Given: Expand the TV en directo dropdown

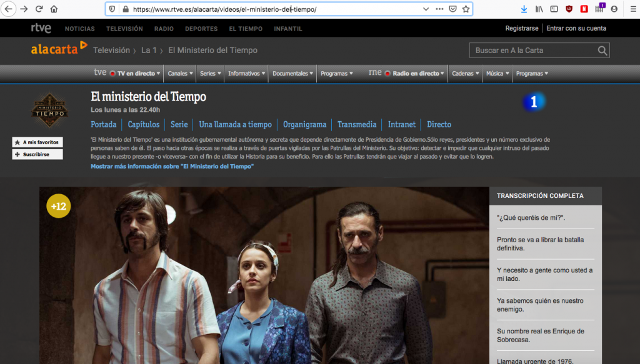Looking at the screenshot, I should click(136, 74).
